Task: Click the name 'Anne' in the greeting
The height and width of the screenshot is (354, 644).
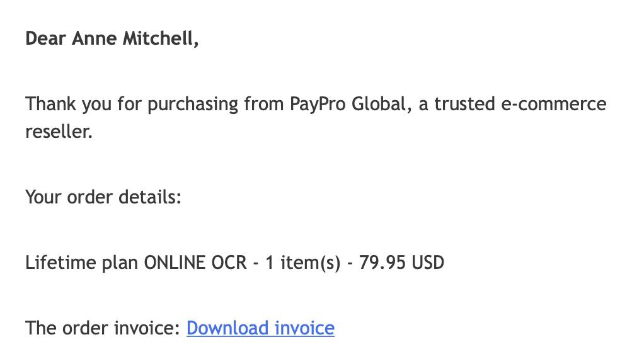Action: point(95,39)
